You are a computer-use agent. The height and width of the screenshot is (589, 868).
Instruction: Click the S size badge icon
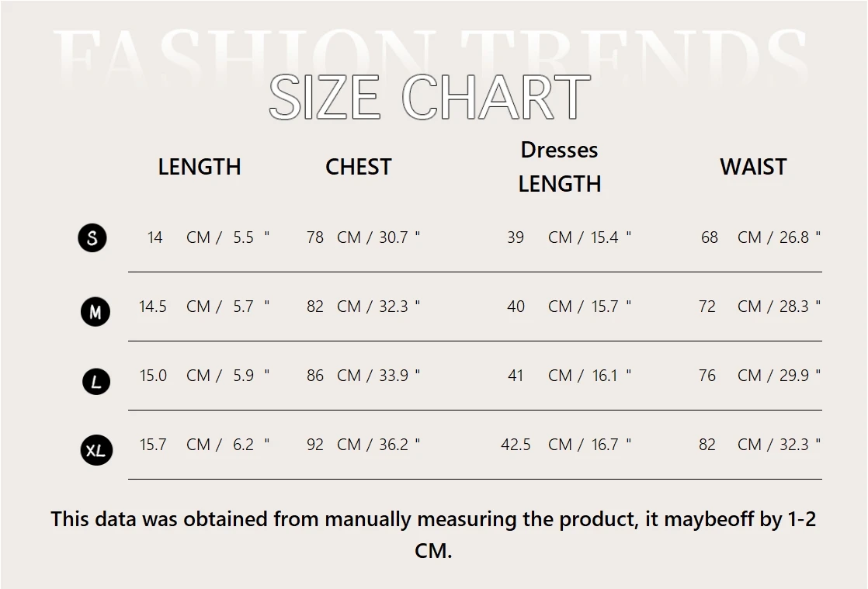(92, 237)
